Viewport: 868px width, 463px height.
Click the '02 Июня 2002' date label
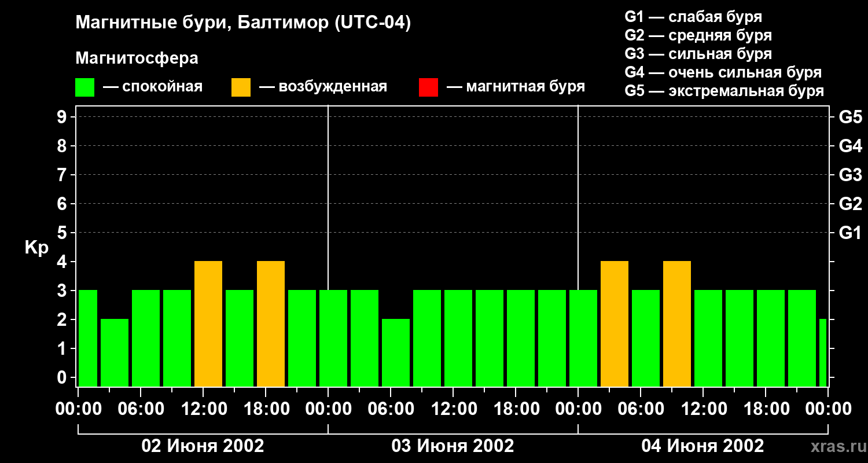pos(203,446)
